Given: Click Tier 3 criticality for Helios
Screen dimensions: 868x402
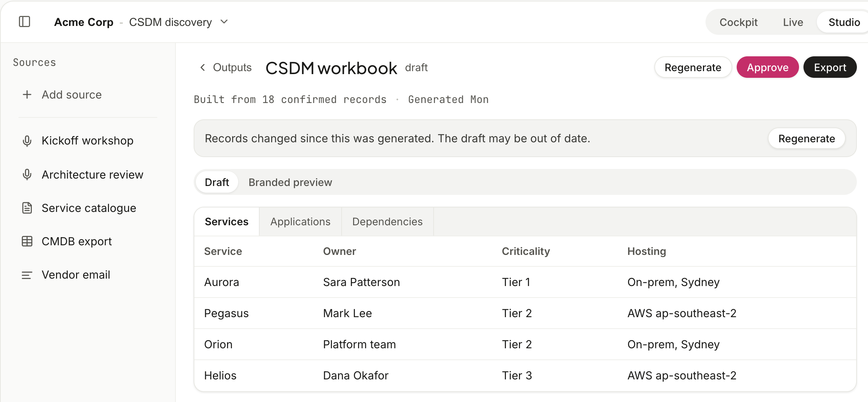Looking at the screenshot, I should click(517, 376).
